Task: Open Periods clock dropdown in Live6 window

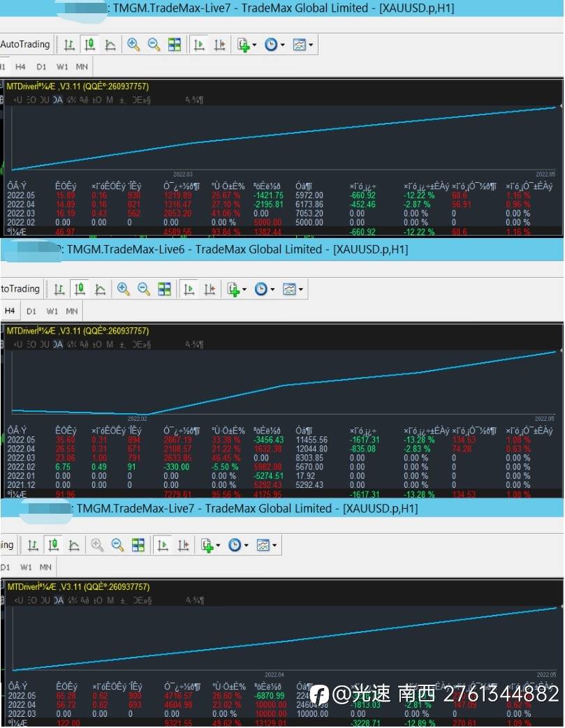Action: coord(264,289)
